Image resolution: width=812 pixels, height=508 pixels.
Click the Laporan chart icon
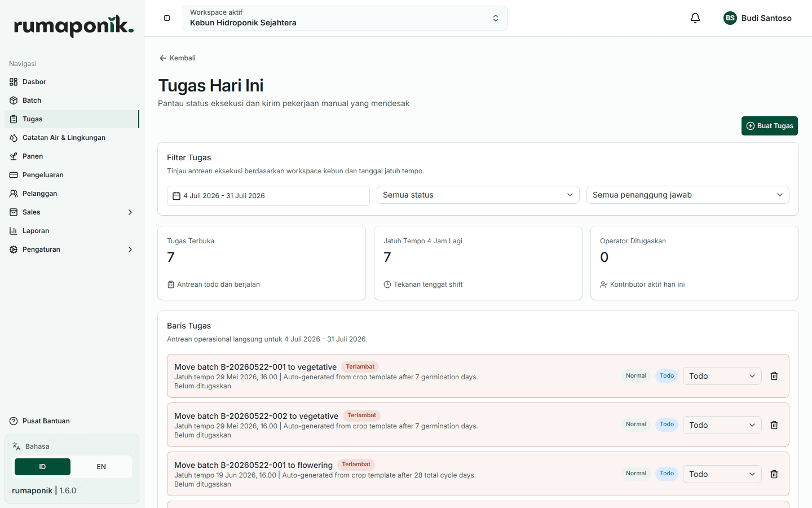[14, 231]
